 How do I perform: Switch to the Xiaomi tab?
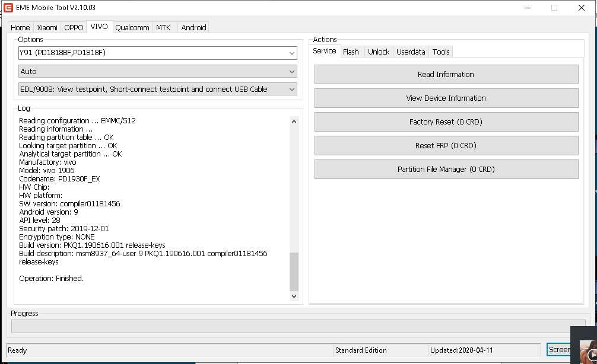(47, 27)
